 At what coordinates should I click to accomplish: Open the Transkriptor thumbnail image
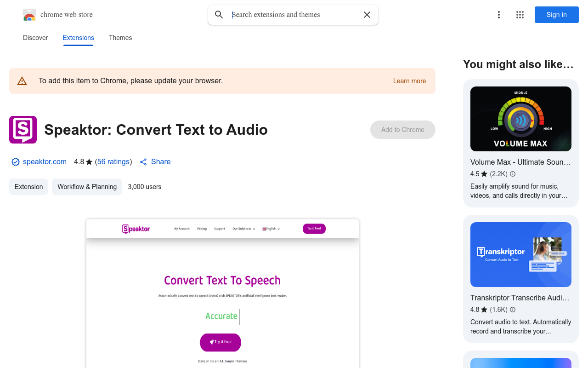pyautogui.click(x=521, y=254)
